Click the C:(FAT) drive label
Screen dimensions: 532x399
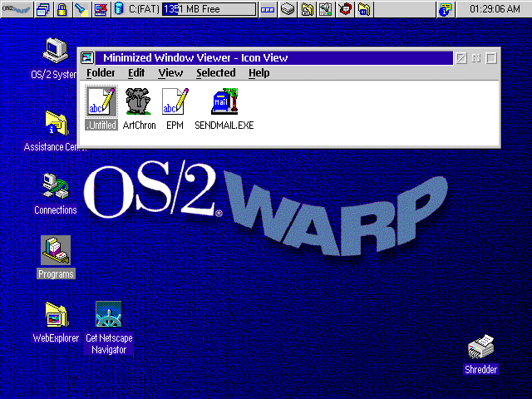144,9
